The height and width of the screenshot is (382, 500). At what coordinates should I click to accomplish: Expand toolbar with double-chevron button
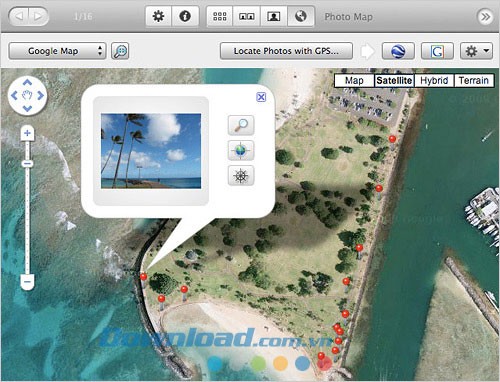click(485, 16)
